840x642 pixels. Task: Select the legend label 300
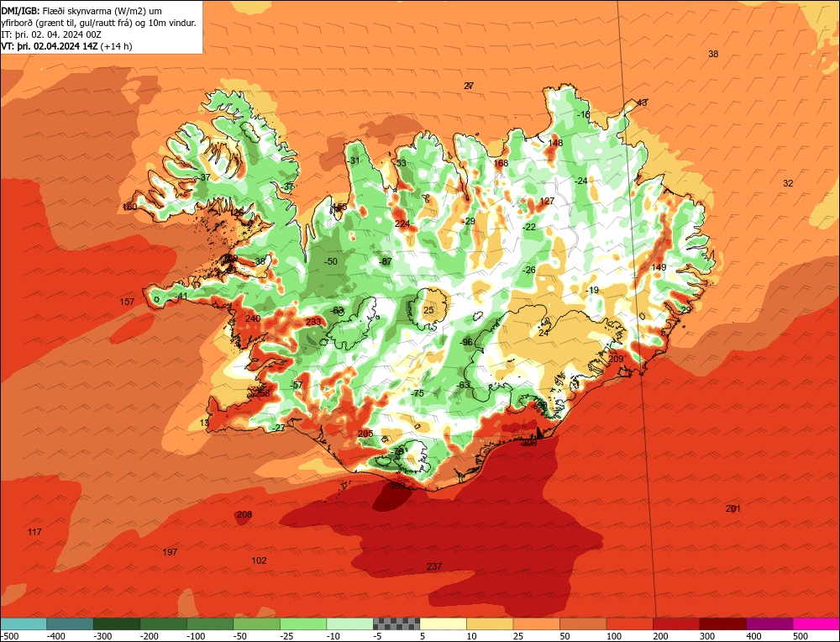pyautogui.click(x=707, y=636)
